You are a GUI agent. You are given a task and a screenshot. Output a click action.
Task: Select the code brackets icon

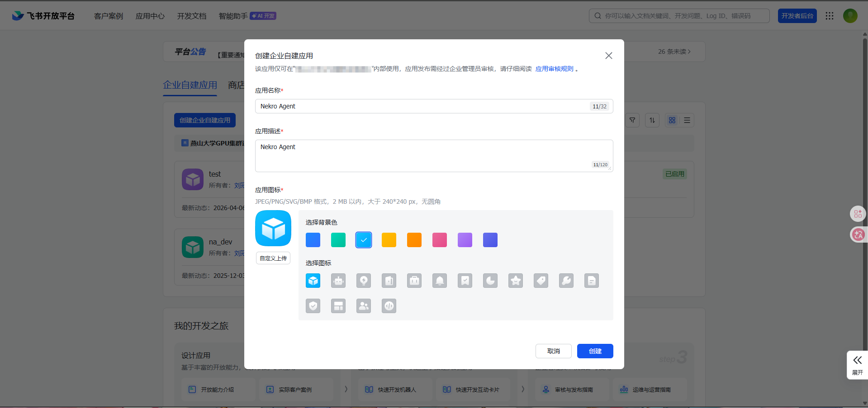point(389,306)
